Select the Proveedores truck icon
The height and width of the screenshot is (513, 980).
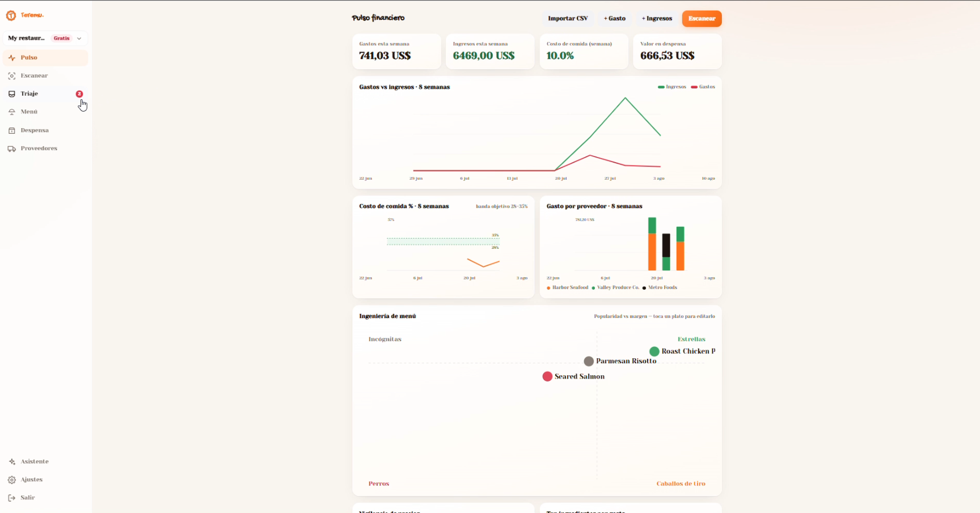(12, 149)
